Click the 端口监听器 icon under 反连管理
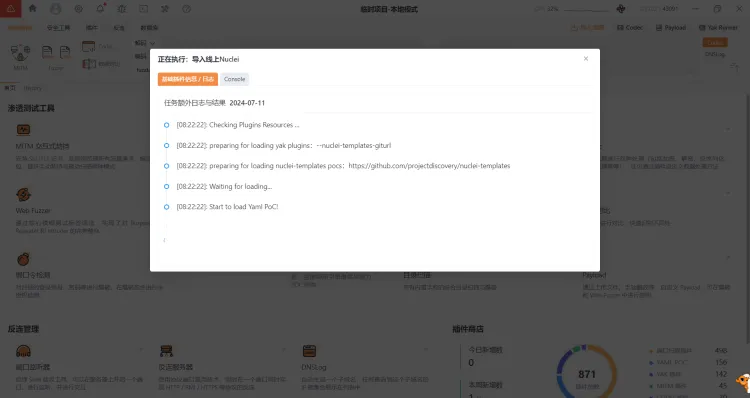 pyautogui.click(x=23, y=351)
